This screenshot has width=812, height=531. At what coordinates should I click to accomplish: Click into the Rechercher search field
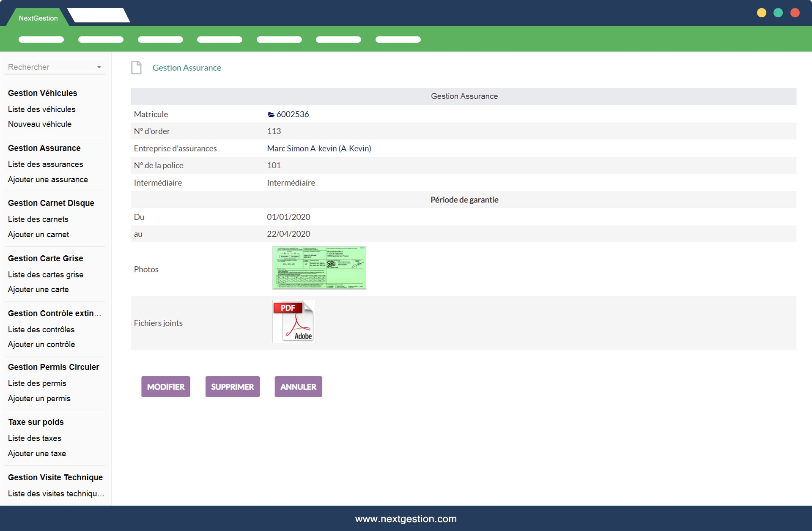coord(47,67)
